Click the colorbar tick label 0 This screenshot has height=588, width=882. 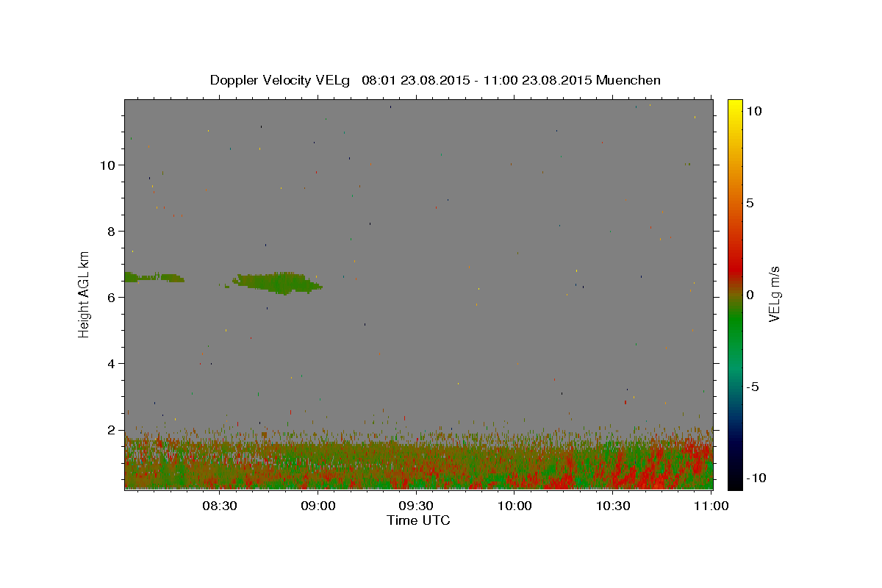click(x=750, y=295)
